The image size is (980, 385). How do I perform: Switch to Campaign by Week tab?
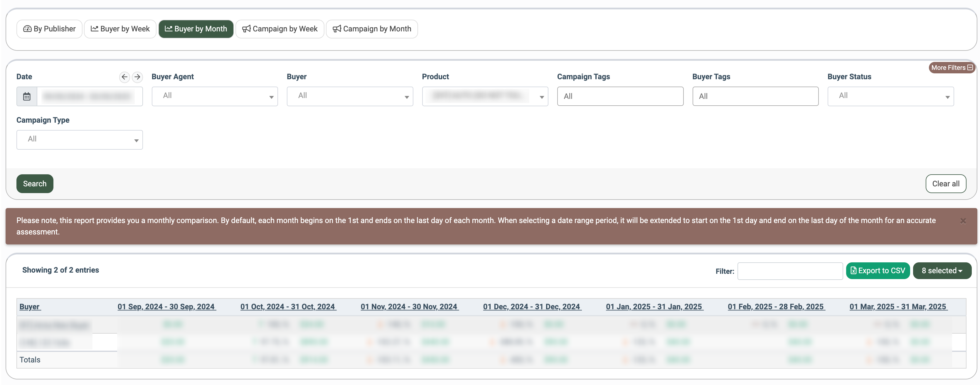279,29
